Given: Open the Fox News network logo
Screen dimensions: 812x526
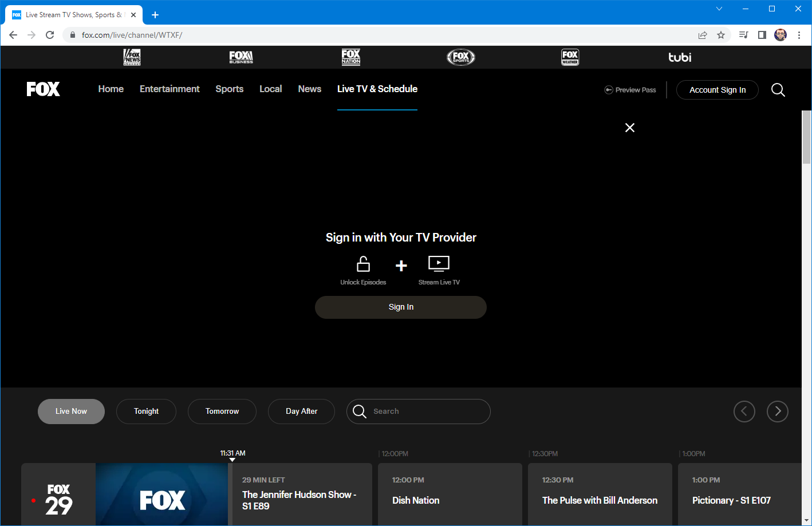Looking at the screenshot, I should pos(132,57).
